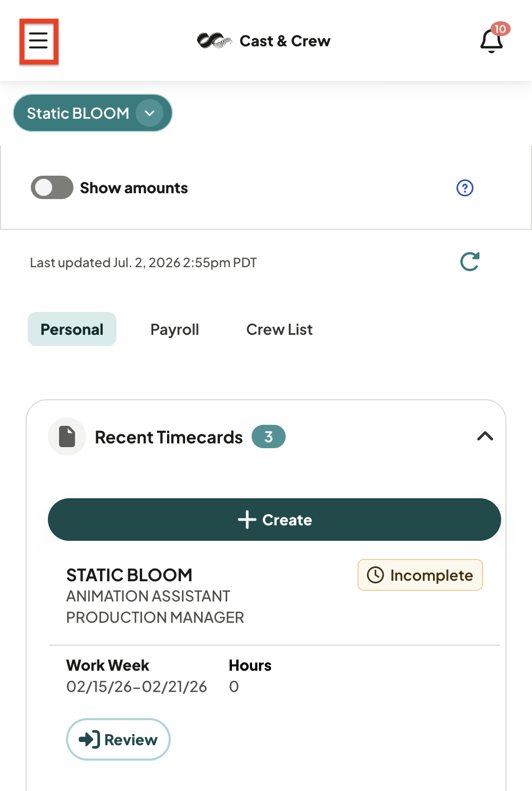Review the Static Bloom timecard
Screen dimensions: 532x791
(x=118, y=739)
